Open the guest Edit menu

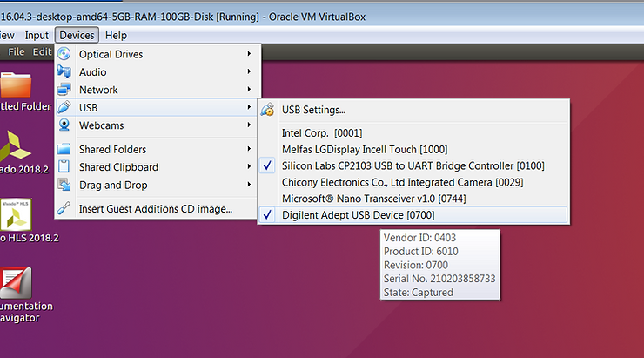click(x=42, y=51)
